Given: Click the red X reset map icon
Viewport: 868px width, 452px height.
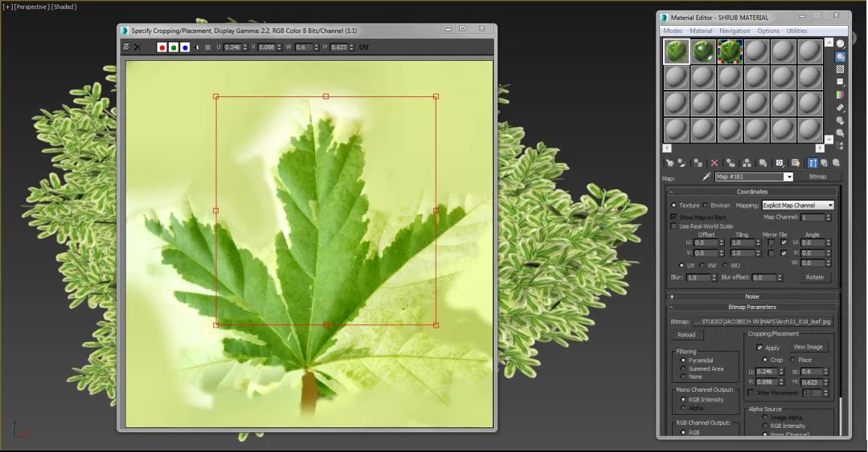Looking at the screenshot, I should point(714,162).
